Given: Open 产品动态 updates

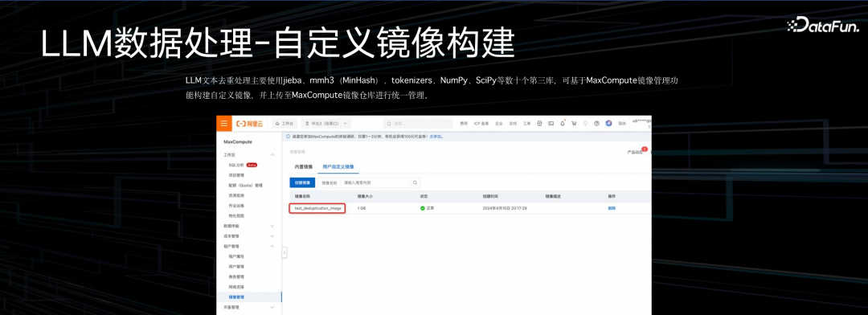Looking at the screenshot, I should tap(635, 152).
